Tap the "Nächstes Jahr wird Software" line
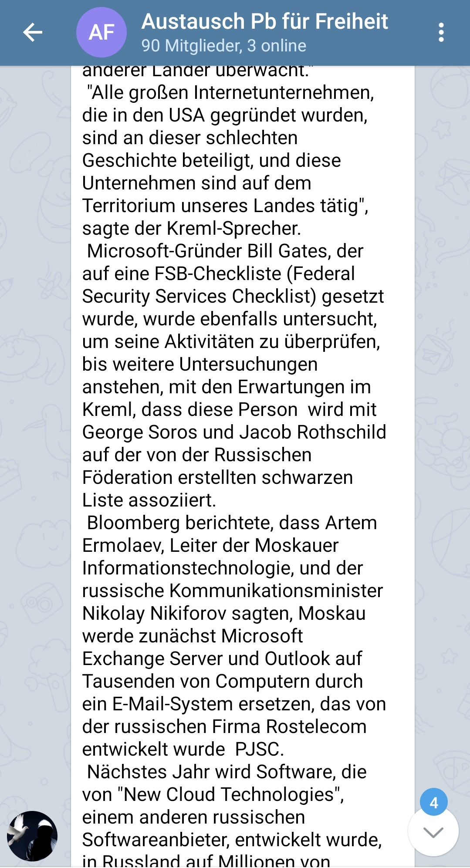 pyautogui.click(x=227, y=772)
